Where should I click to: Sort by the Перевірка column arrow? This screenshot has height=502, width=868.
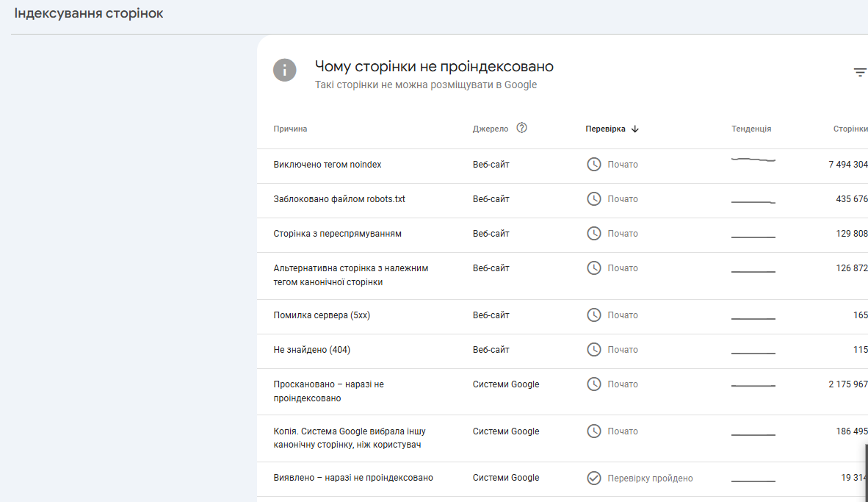coord(635,129)
